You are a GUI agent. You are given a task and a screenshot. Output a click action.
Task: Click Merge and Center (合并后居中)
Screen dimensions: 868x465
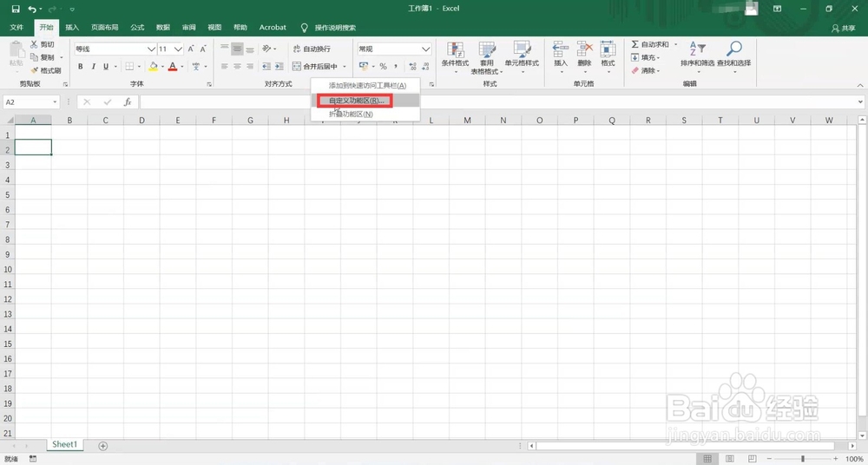click(315, 67)
